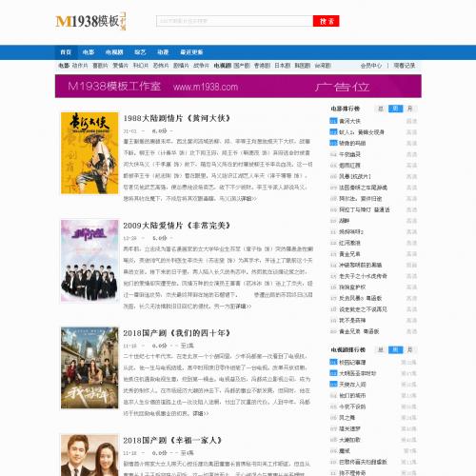Image resolution: width=476 pixels, height=476 pixels.
Task: Open 说走就走之不说再见 ranking entry
Action: point(363,309)
